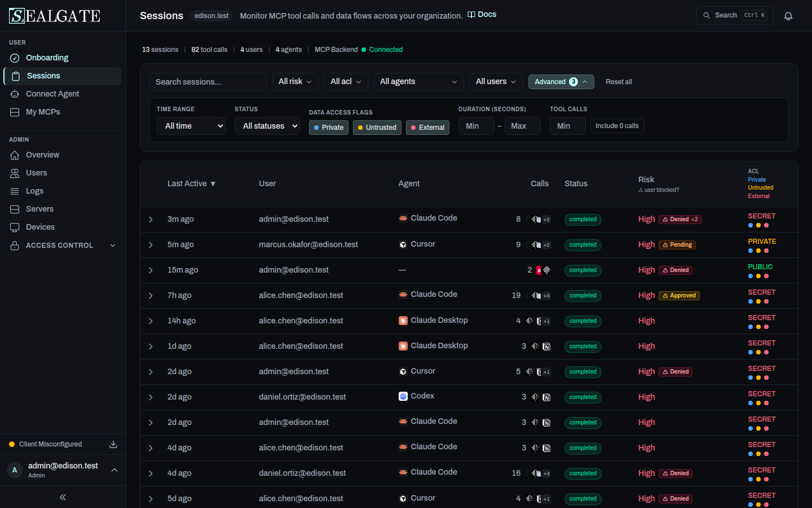The image size is (812, 508).
Task: Click the download icon beside Client Misconfigured
Action: coord(113,444)
